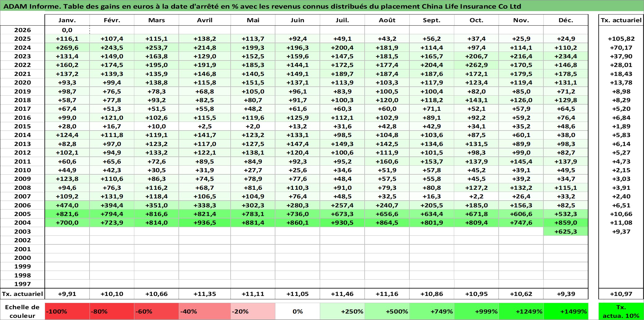Select the 'Avril' column header
This screenshot has height=320, width=644.
coord(205,20)
